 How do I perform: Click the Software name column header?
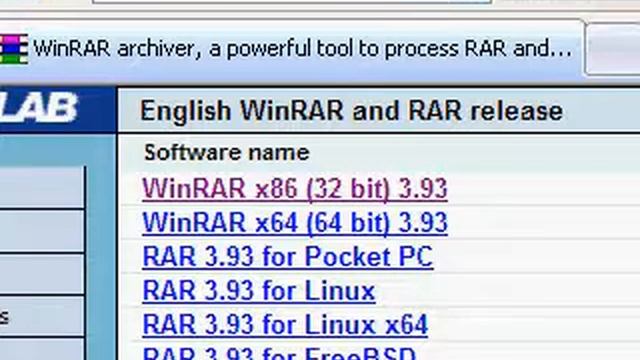[x=227, y=153]
